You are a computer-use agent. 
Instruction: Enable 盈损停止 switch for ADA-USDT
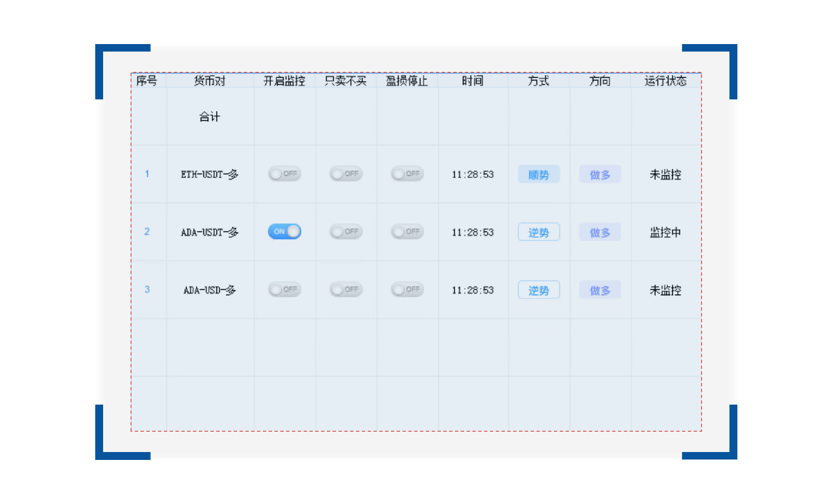407,232
